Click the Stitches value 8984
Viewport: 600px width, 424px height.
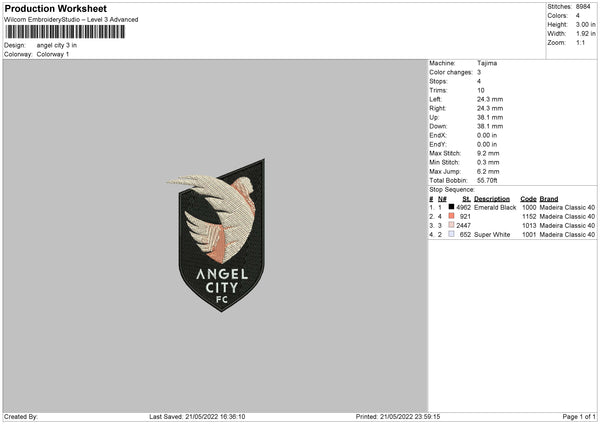click(583, 7)
